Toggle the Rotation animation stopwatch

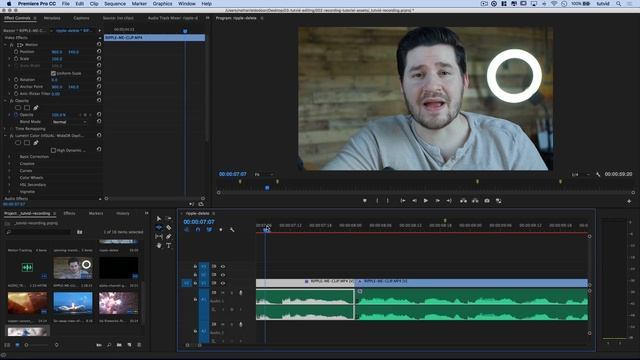click(x=16, y=80)
